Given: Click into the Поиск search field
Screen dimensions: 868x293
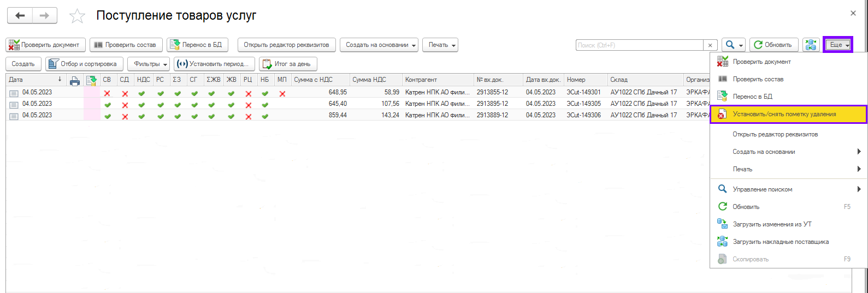Looking at the screenshot, I should coord(639,45).
